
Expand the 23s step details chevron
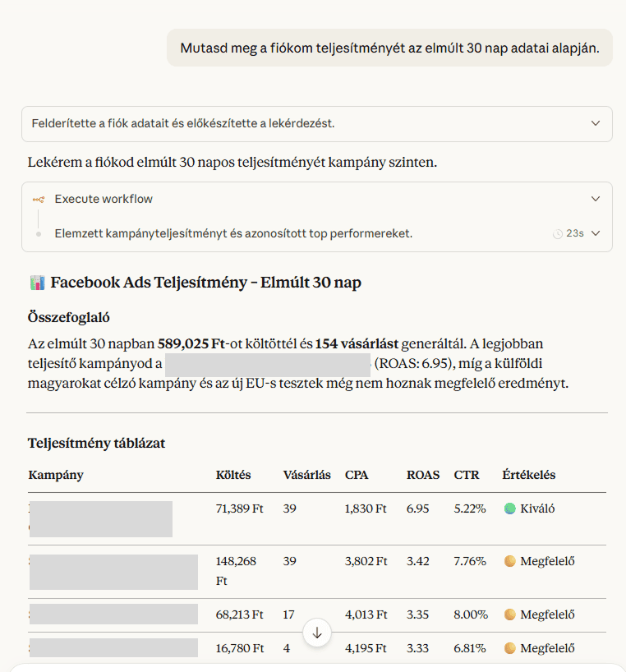(x=596, y=233)
